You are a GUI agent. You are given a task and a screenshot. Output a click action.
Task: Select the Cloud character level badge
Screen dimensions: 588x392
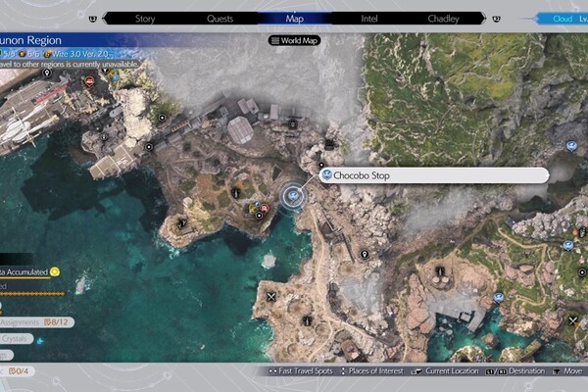[563, 19]
